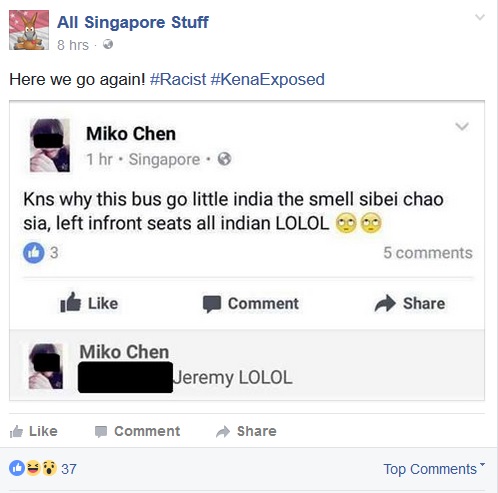The image size is (498, 493).
Task: Open the All Singapore Stuff page avatar
Action: click(x=29, y=30)
